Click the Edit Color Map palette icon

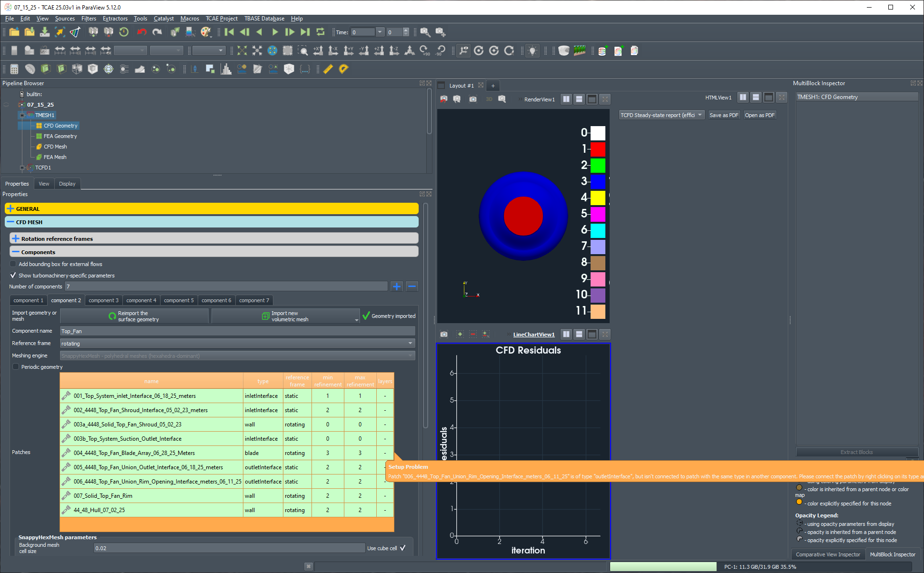click(x=206, y=32)
